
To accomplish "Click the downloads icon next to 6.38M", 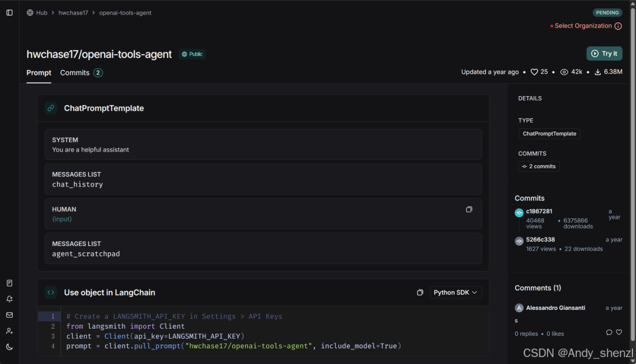I will pyautogui.click(x=598, y=72).
